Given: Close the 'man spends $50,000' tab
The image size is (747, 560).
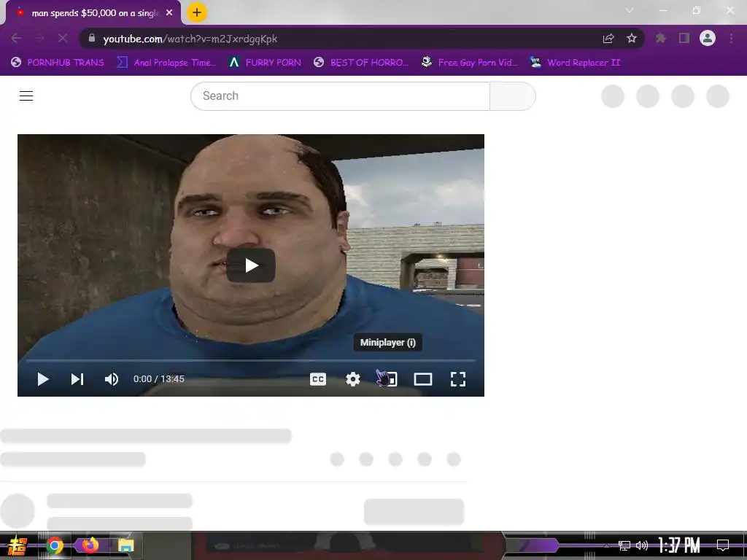Looking at the screenshot, I should tap(169, 13).
